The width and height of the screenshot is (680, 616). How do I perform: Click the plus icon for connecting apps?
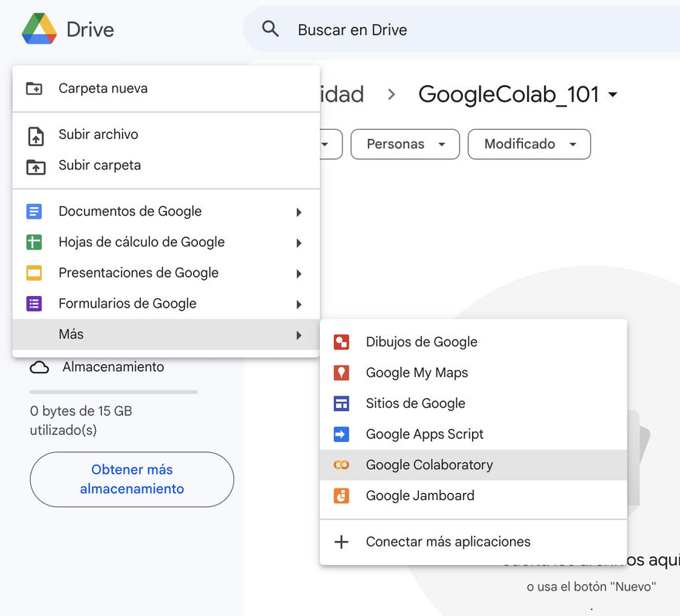[x=342, y=542]
